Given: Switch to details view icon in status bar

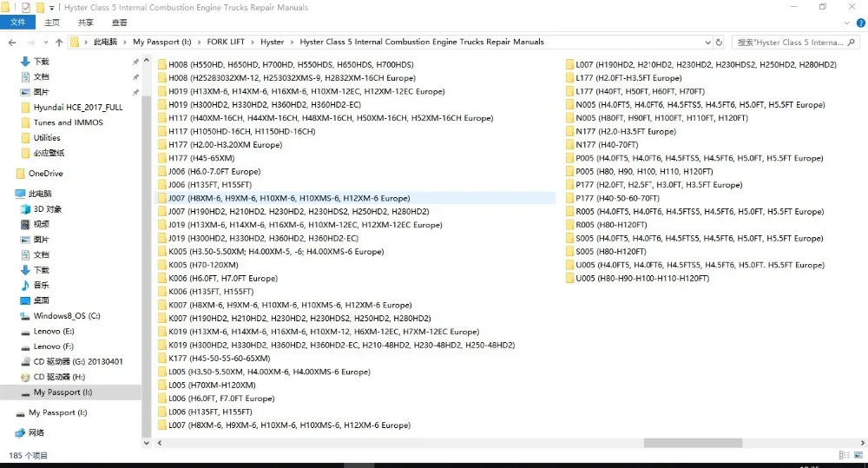Looking at the screenshot, I should click(845, 455).
